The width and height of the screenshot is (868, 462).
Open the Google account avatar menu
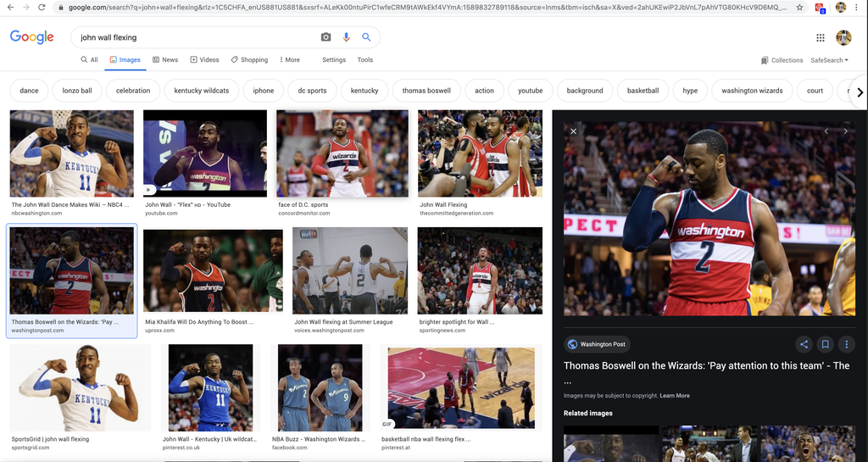pyautogui.click(x=843, y=37)
